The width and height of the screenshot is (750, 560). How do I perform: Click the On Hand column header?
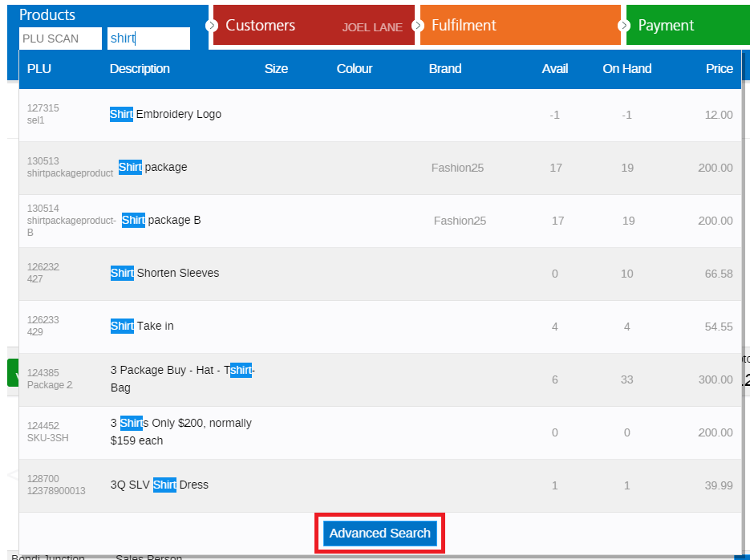click(627, 69)
